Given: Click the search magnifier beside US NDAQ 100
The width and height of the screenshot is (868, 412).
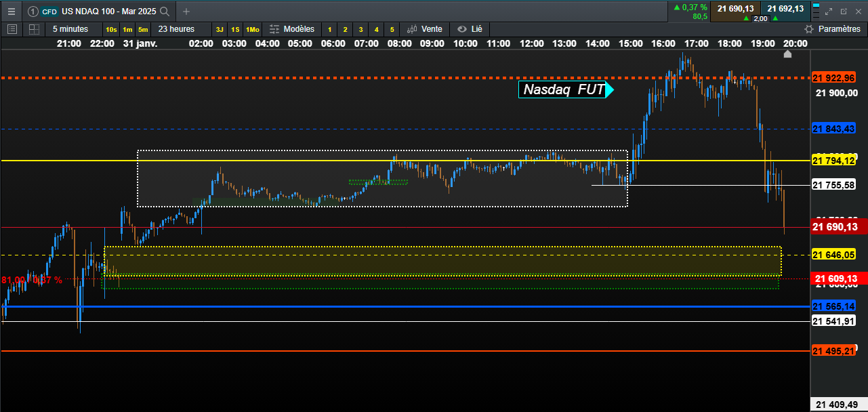Looking at the screenshot, I should pyautogui.click(x=165, y=12).
